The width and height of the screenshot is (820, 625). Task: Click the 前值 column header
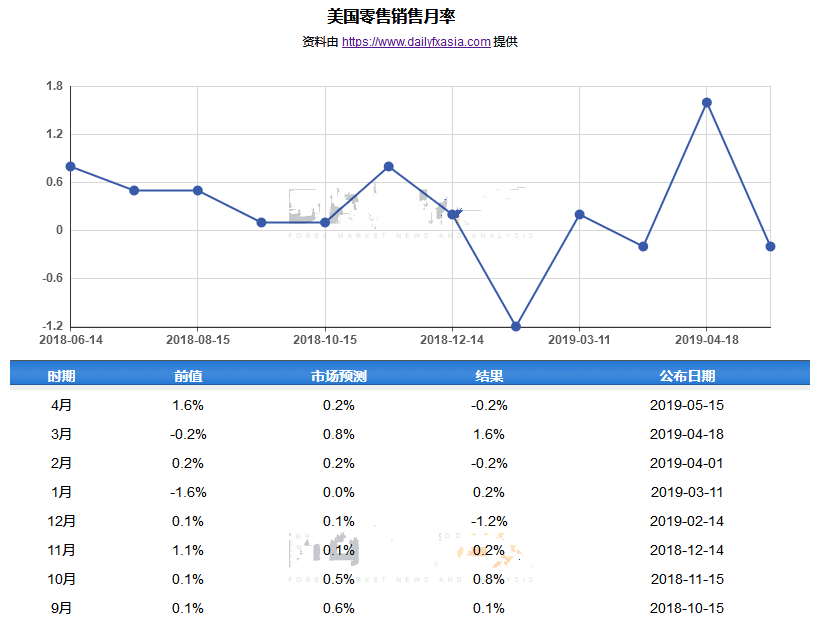188,376
